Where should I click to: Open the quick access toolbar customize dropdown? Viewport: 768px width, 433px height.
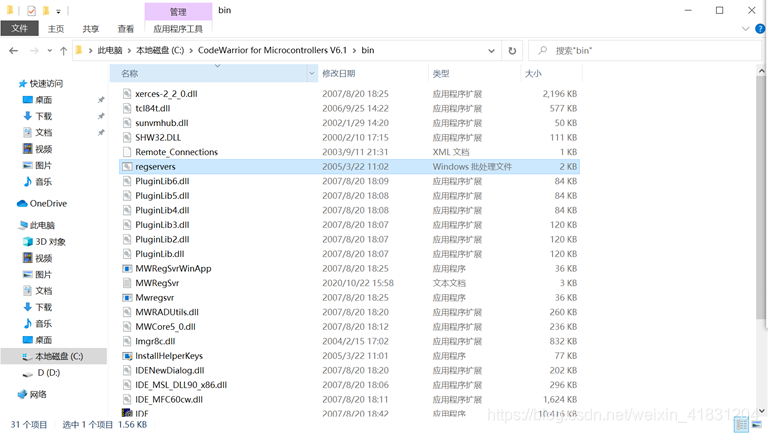click(x=58, y=11)
